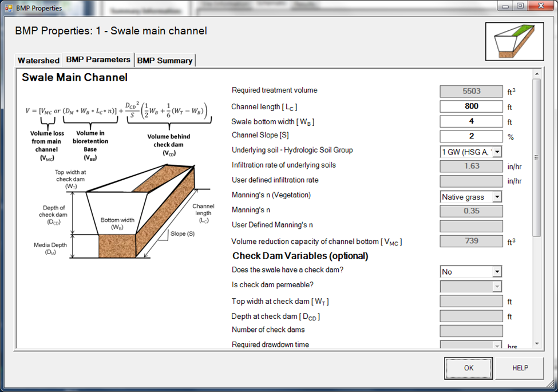Minimize the BMP Properties window

click(x=505, y=6)
